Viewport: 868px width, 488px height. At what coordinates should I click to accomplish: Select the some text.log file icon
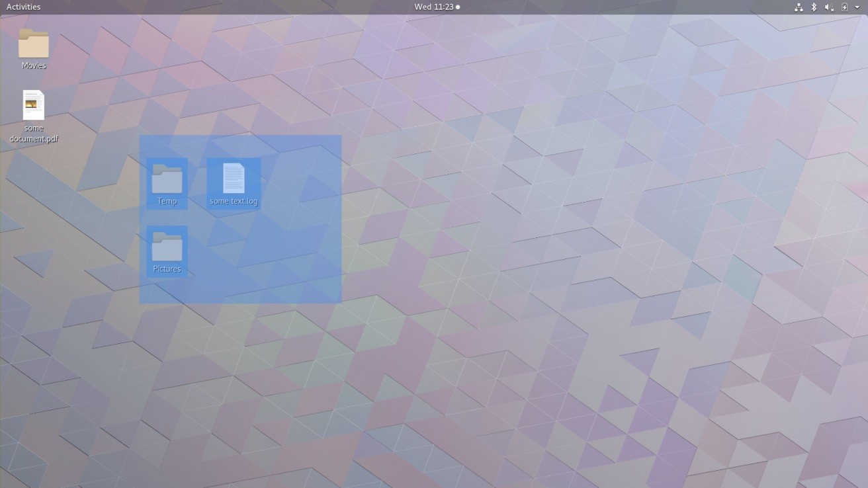pyautogui.click(x=234, y=179)
